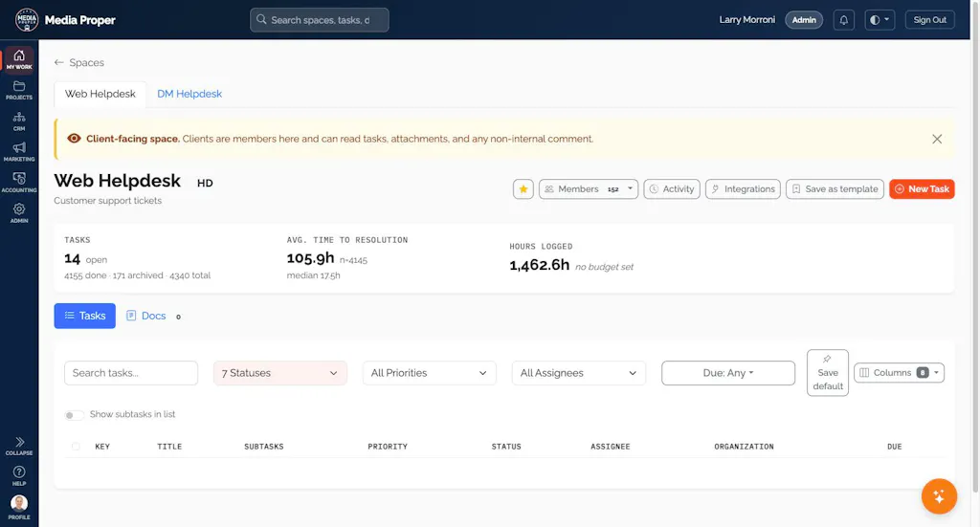The image size is (980, 527).
Task: Open Projects in the sidebar
Action: tap(19, 90)
